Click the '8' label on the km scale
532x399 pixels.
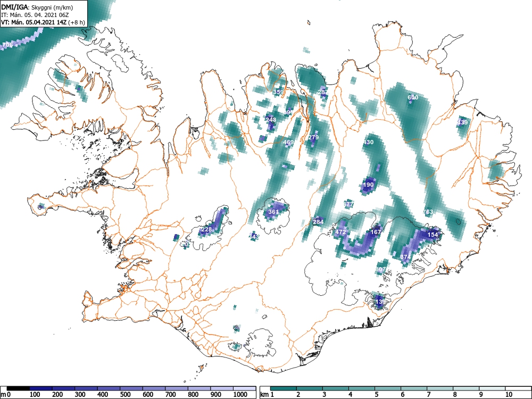[455, 395]
